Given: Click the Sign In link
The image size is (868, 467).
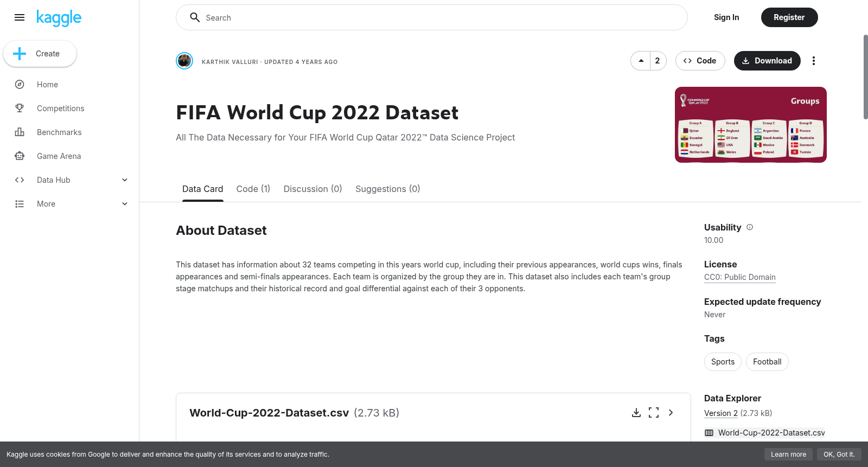Looking at the screenshot, I should pos(726,17).
